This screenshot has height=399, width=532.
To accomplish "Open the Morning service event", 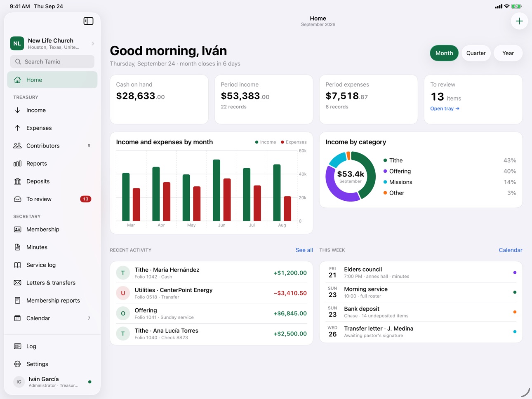I will click(421, 292).
